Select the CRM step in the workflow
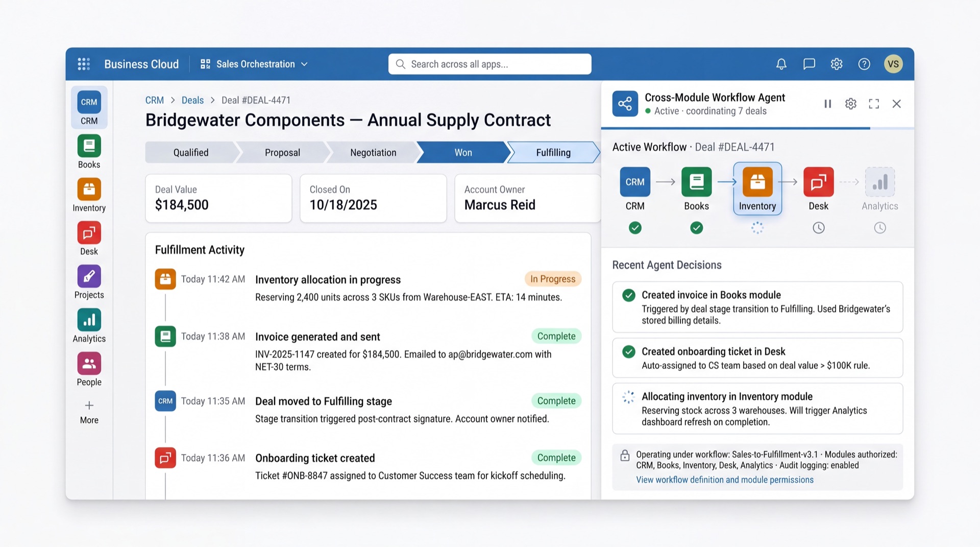Viewport: 980px width, 547px height. click(635, 189)
